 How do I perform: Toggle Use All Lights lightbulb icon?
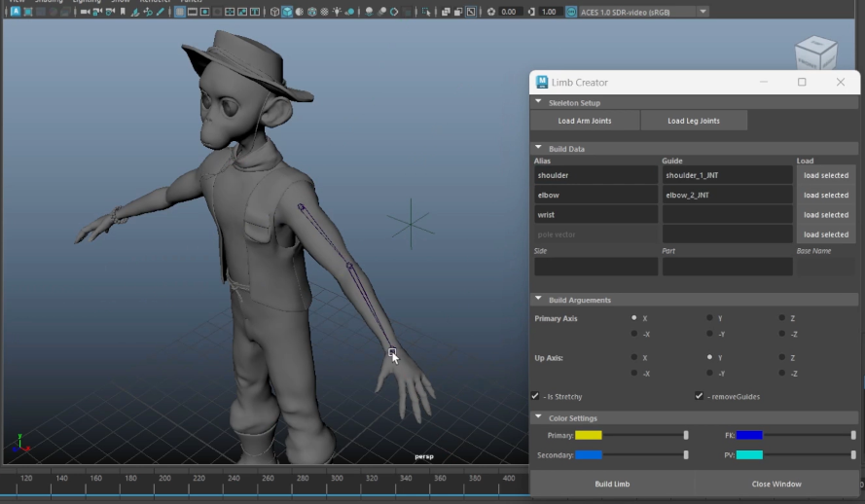(337, 12)
